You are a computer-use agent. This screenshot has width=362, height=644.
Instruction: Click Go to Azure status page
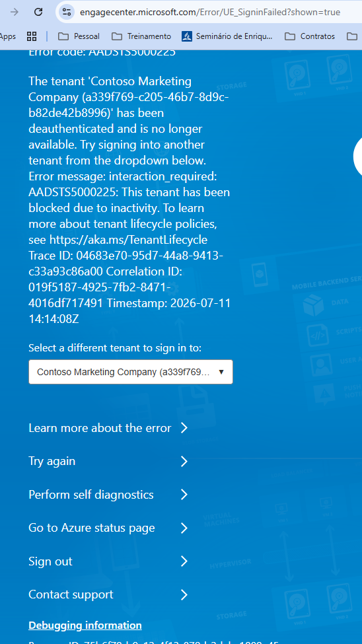(x=92, y=528)
